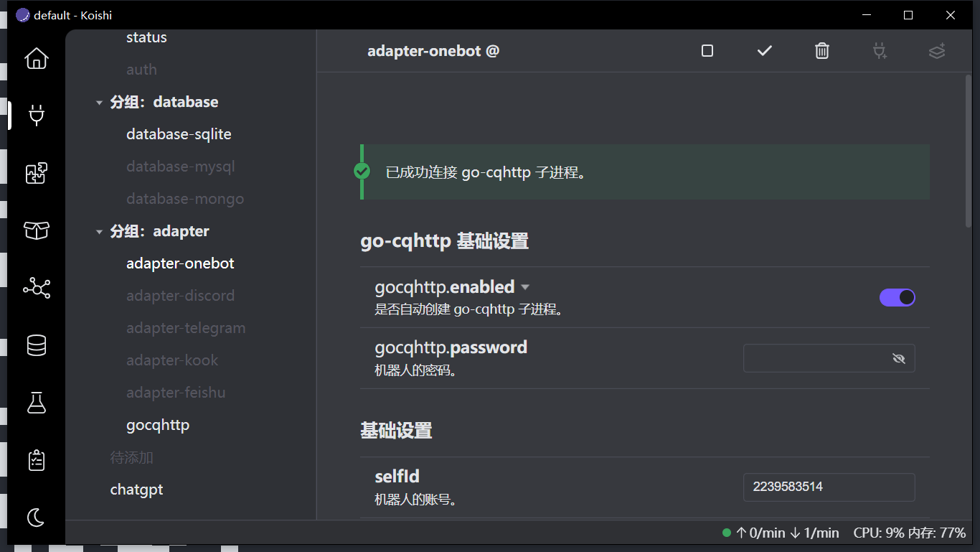980x552 pixels.
Task: Open the bot network graph icon
Action: point(36,288)
